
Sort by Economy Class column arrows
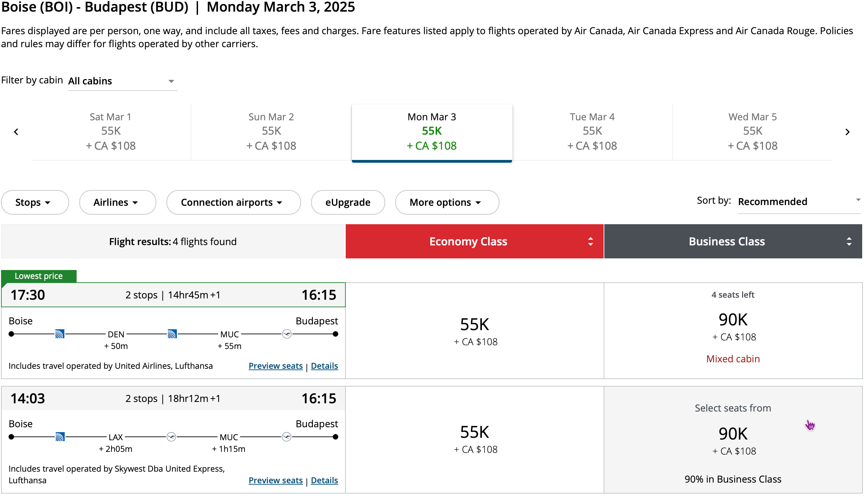[x=590, y=242]
